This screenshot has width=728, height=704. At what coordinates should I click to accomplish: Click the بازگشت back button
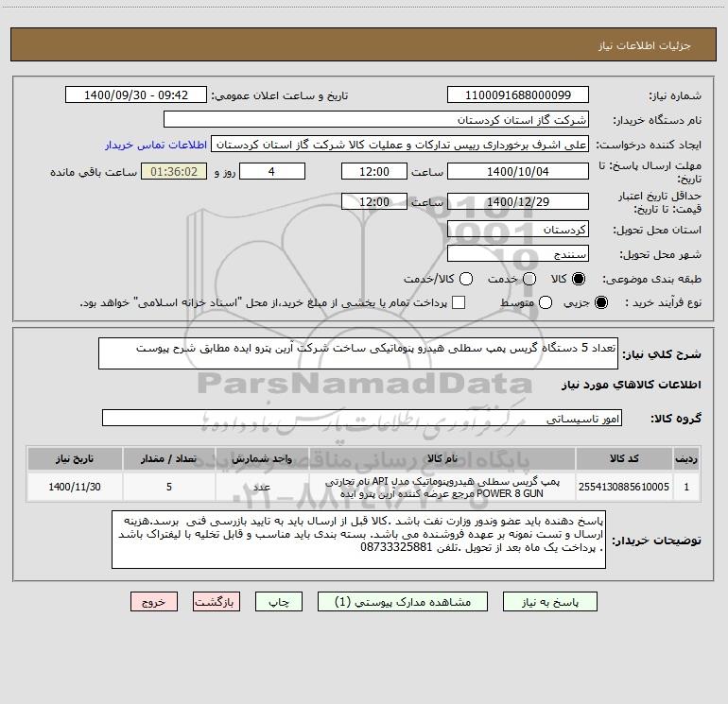tap(217, 602)
